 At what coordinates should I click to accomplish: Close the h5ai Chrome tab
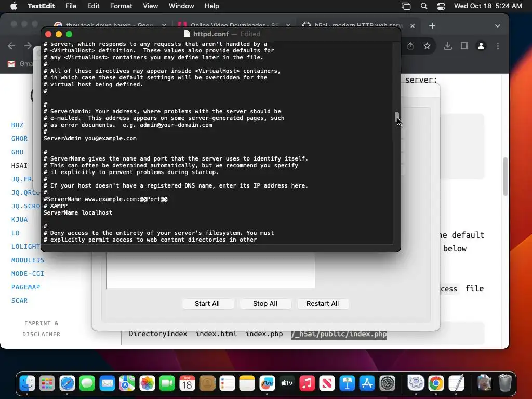[413, 26]
